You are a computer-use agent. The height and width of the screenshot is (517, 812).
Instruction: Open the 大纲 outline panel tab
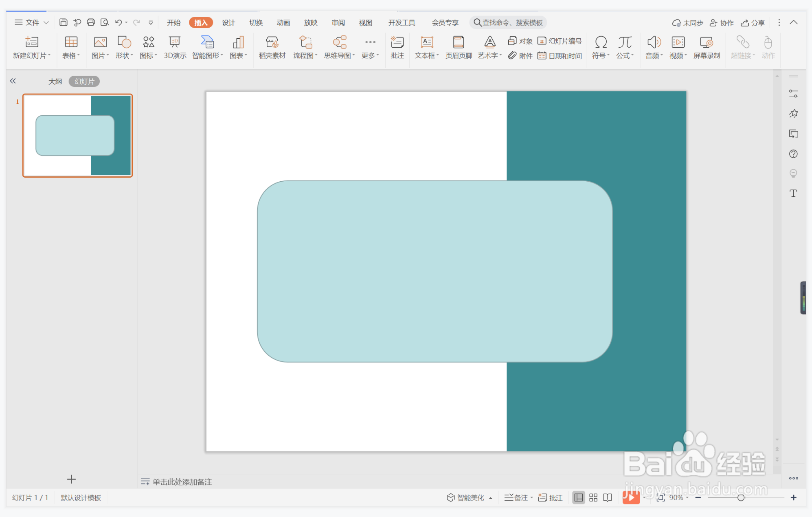tap(55, 81)
